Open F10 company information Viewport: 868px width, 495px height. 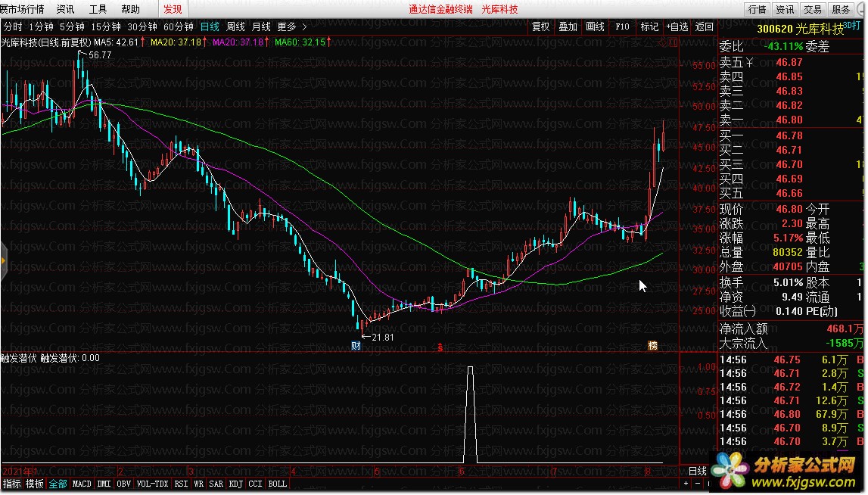pyautogui.click(x=622, y=26)
